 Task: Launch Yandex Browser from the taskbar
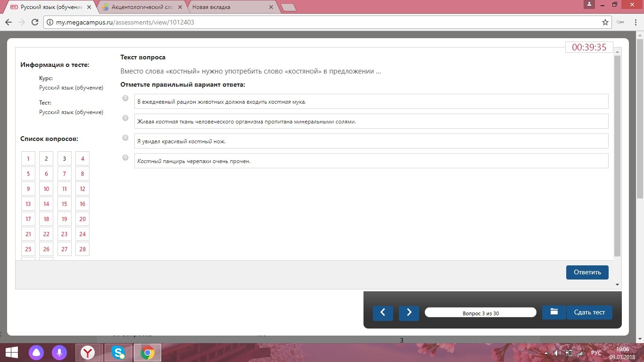(88, 353)
